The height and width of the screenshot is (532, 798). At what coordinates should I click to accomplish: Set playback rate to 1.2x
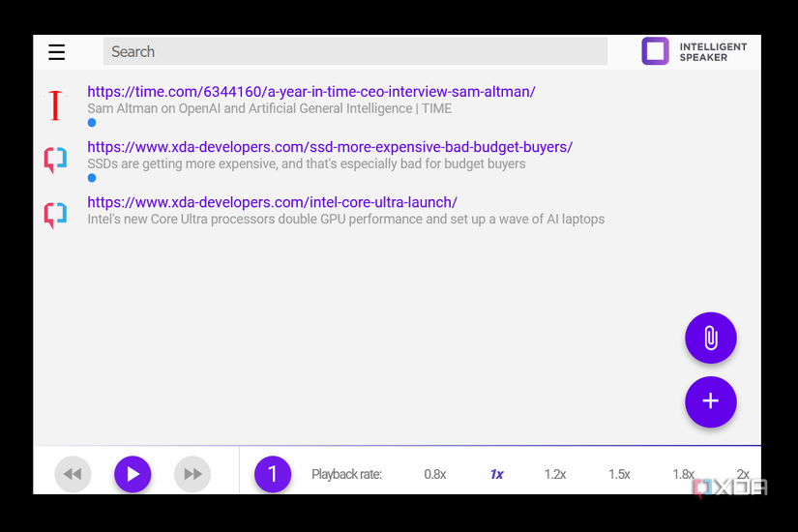pyautogui.click(x=555, y=475)
